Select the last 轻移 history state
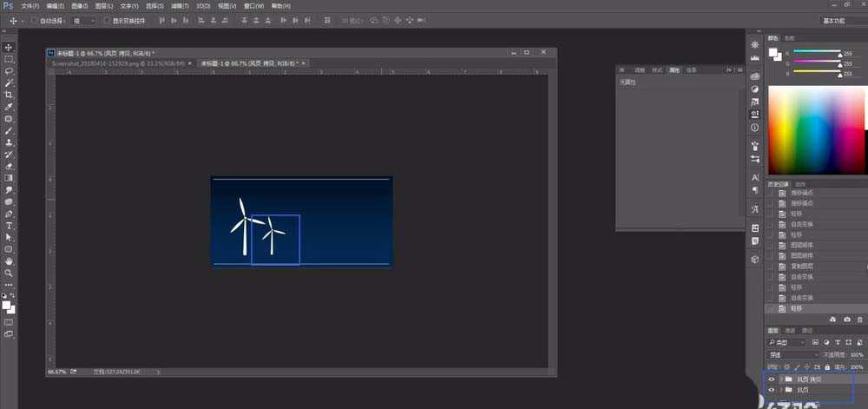 click(797, 308)
